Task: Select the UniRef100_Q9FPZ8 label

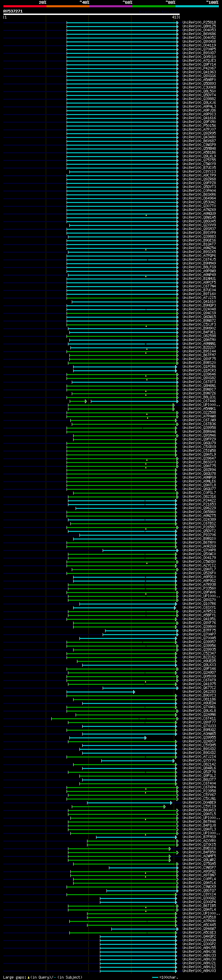Action: pyautogui.click(x=199, y=183)
